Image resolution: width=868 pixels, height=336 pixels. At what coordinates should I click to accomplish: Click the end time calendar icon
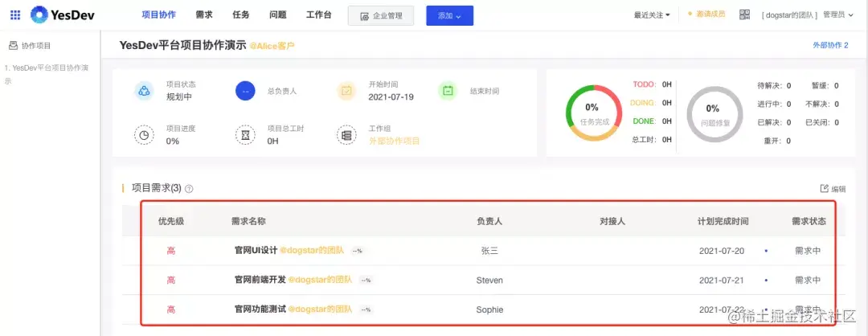coord(448,91)
